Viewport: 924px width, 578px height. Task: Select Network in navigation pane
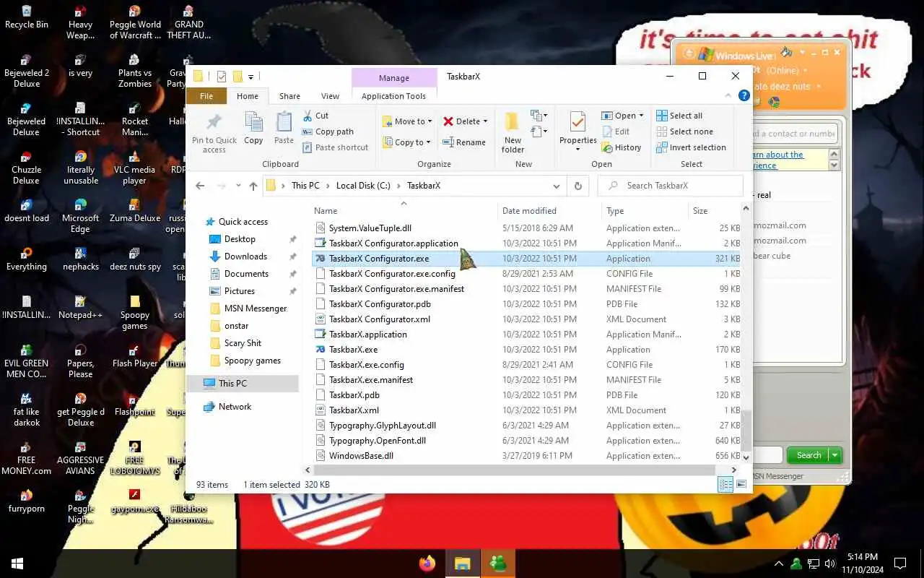coord(235,407)
